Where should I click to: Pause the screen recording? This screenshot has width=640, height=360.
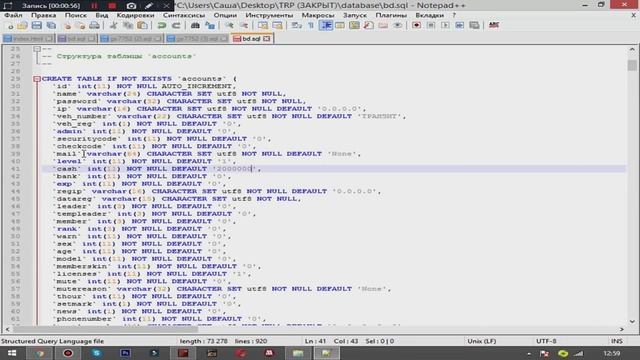[94, 6]
